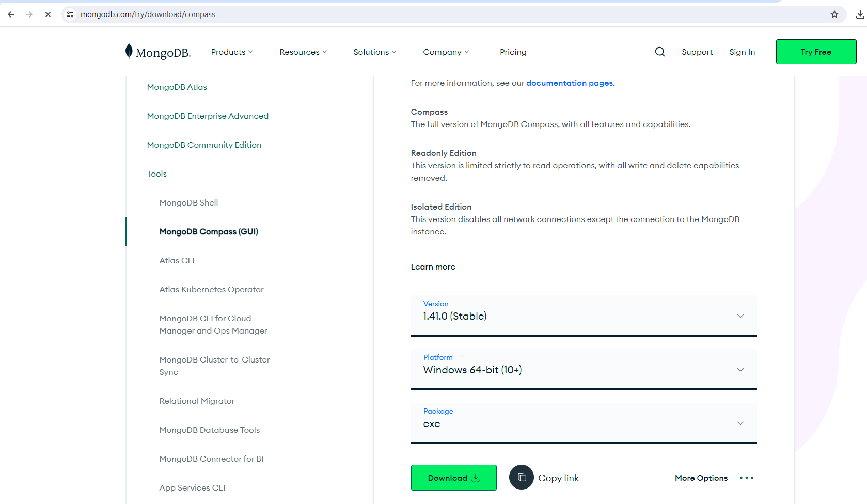
Task: Expand the Solutions menu
Action: (375, 52)
